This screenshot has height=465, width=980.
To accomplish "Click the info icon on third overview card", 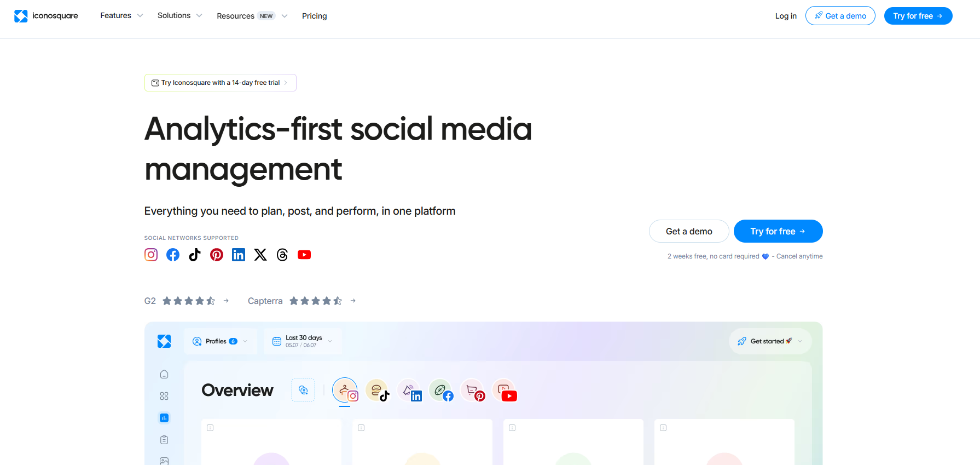I will point(512,428).
